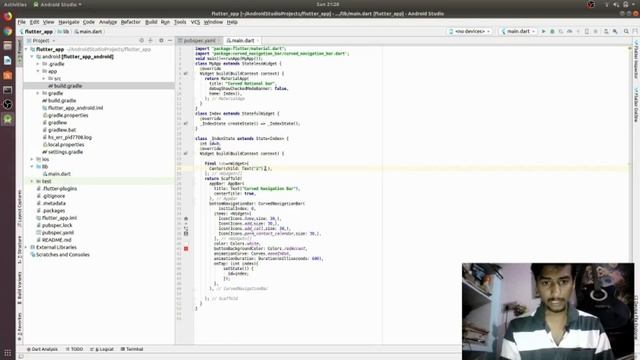Screen dimensions: 640x360
Task: Open the VCS menu
Action: (196, 22)
